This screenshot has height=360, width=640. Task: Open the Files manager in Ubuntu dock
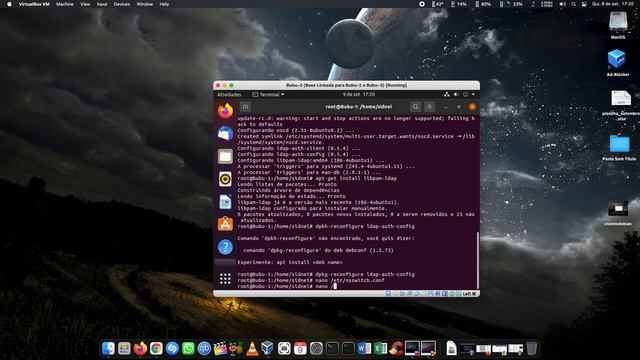[x=225, y=156]
